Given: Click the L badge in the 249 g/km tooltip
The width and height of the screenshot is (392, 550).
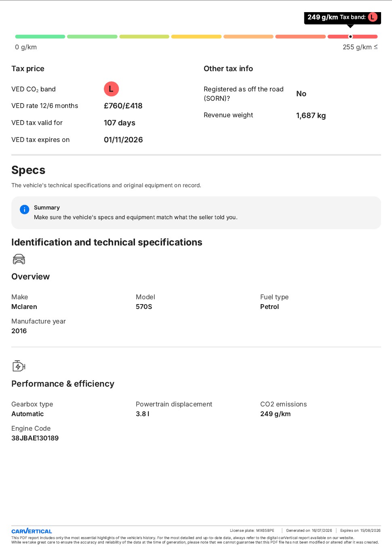Looking at the screenshot, I should [373, 17].
